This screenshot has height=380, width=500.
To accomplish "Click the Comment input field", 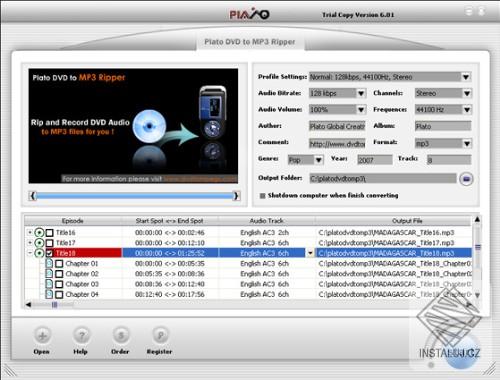I will (x=337, y=144).
